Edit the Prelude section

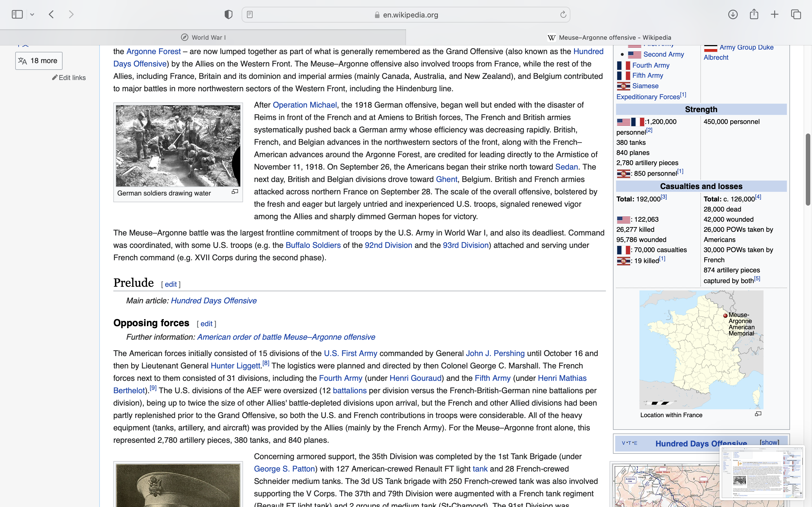(x=171, y=284)
